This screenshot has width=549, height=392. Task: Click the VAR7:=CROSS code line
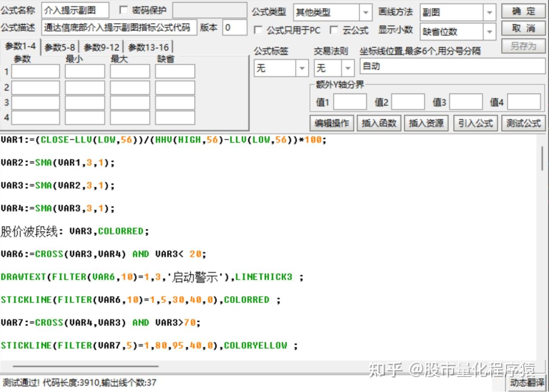coord(101,323)
